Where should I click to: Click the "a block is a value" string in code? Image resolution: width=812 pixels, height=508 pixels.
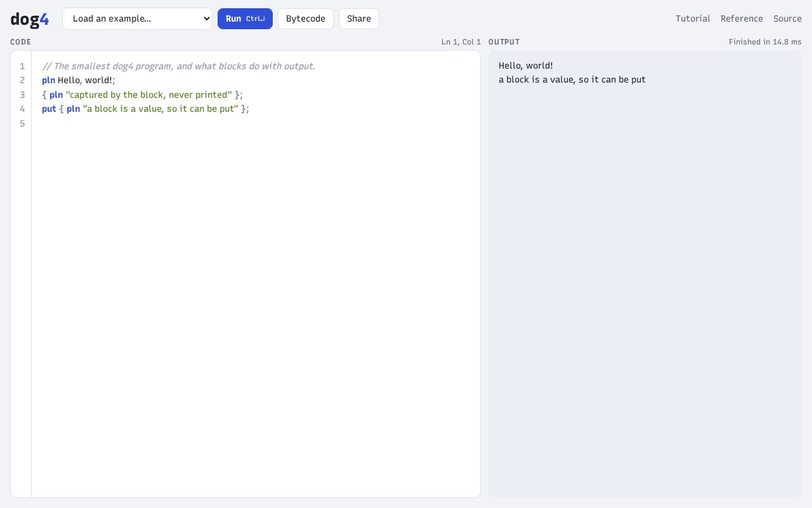coord(160,109)
